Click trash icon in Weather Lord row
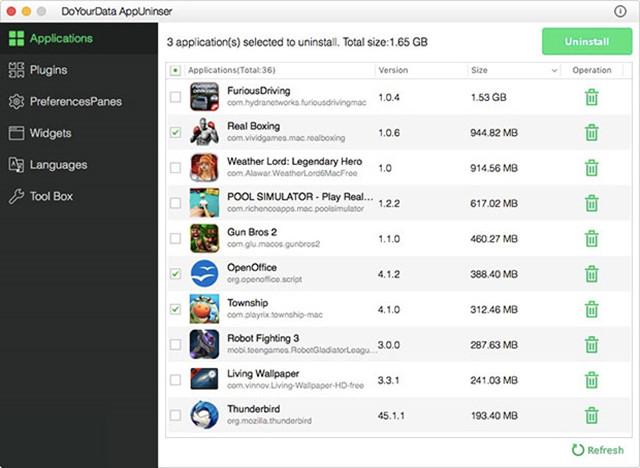The image size is (640, 468). (591, 168)
